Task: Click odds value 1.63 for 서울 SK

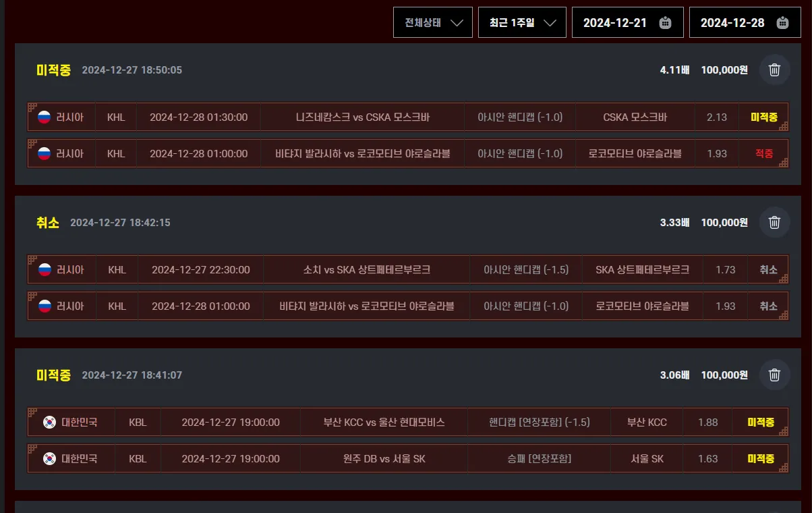Action: pyautogui.click(x=707, y=458)
